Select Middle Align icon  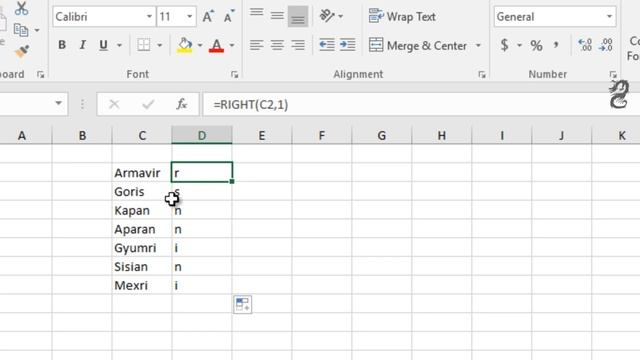click(x=277, y=16)
